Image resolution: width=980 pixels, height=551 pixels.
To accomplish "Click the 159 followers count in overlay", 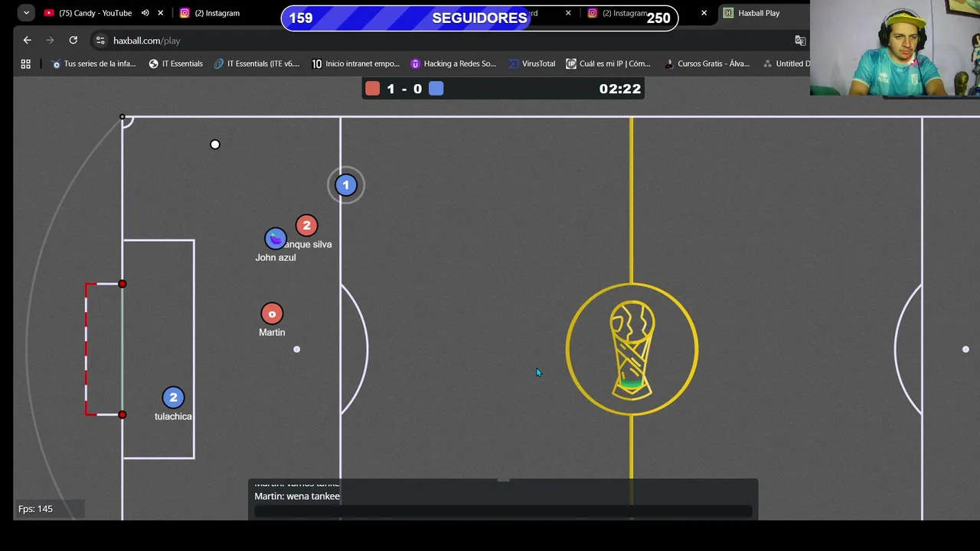I will coord(301,18).
